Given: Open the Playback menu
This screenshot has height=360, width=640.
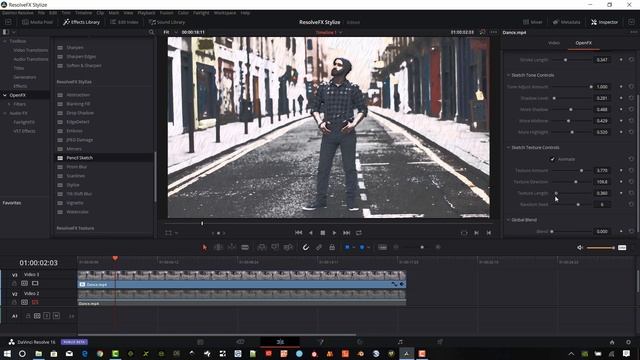Looking at the screenshot, I should pyautogui.click(x=146, y=13).
